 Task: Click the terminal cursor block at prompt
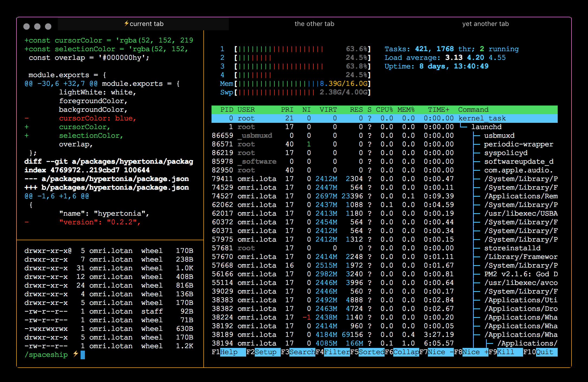pos(83,355)
